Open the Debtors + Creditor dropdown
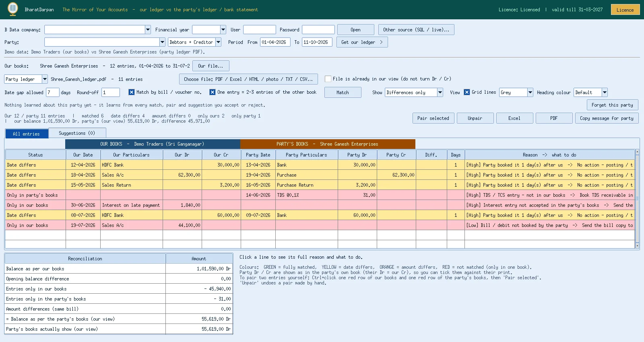Viewport: 644px width, 342px height. point(218,42)
